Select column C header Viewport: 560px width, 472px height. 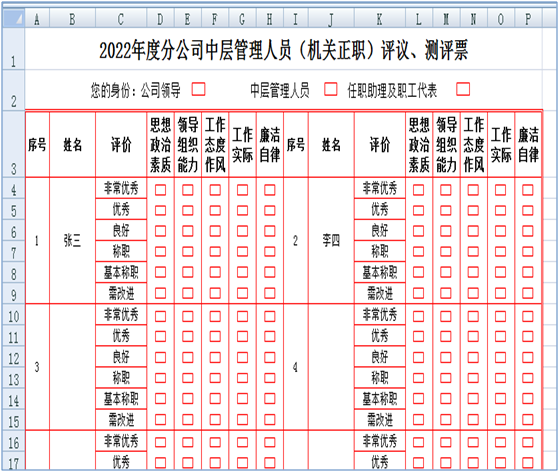point(121,19)
